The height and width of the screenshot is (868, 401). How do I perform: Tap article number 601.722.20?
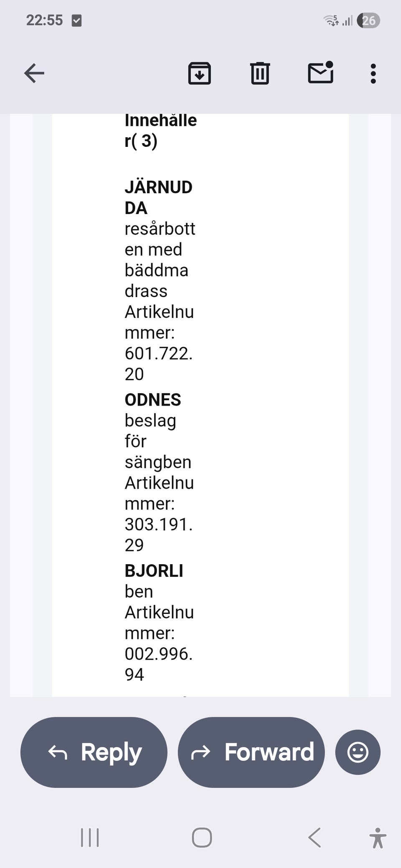[x=158, y=363]
